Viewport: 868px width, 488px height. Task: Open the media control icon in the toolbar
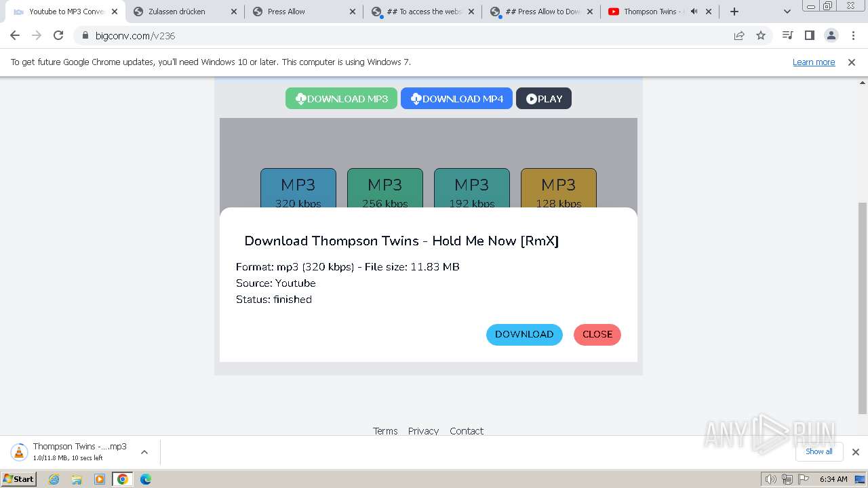click(x=787, y=35)
